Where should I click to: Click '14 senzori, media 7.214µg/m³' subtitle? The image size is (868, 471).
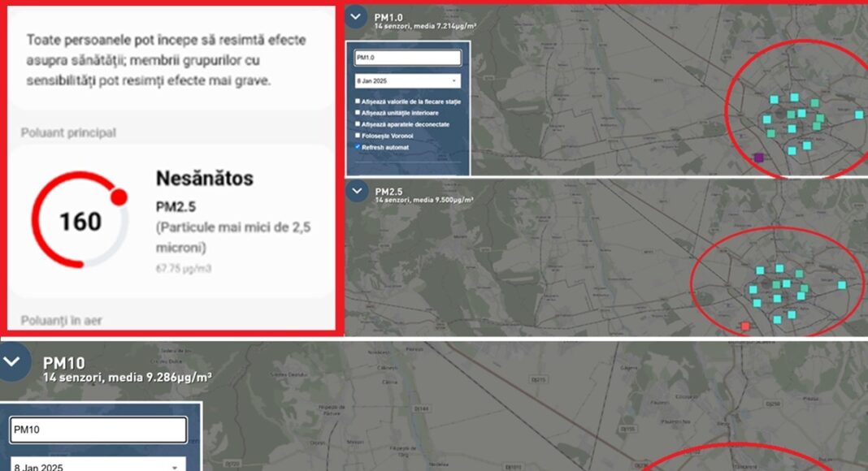[x=425, y=26]
